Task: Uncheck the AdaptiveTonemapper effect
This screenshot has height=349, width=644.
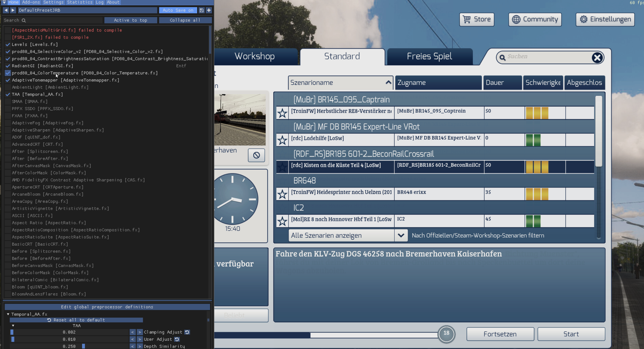Action: 8,80
